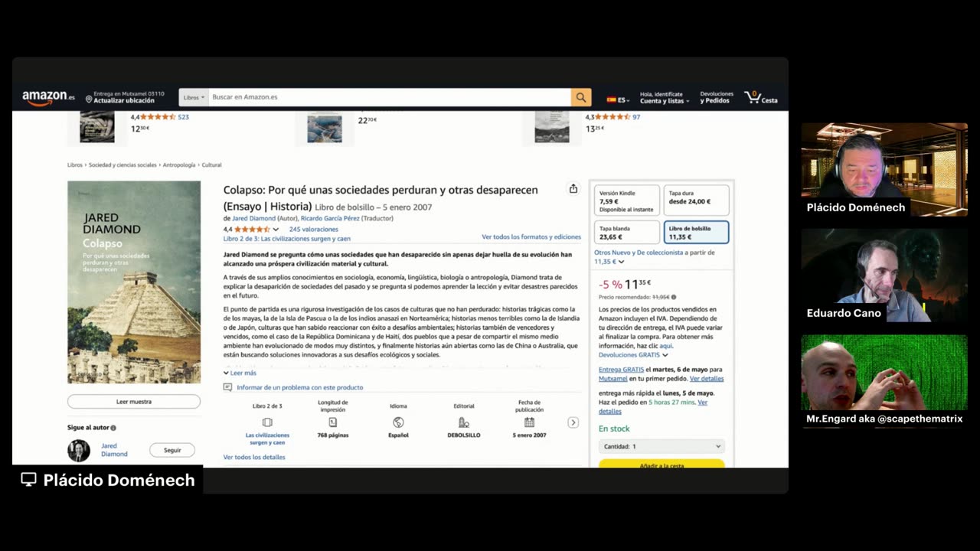980x551 pixels.
Task: Open the shopping cart Cesta icon
Action: [x=761, y=97]
